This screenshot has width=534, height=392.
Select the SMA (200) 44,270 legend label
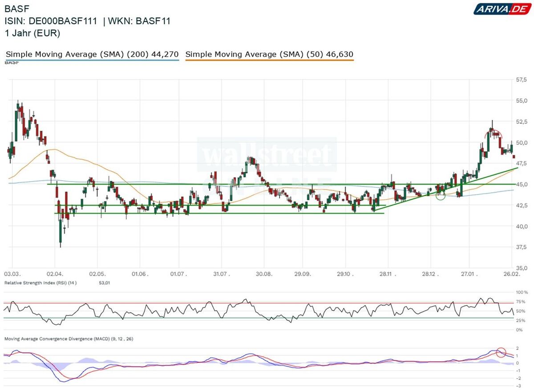click(x=92, y=54)
